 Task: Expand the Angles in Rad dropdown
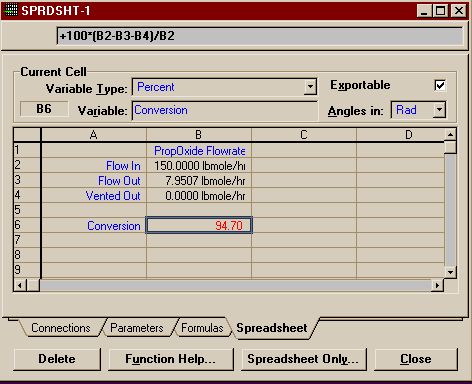pos(439,110)
